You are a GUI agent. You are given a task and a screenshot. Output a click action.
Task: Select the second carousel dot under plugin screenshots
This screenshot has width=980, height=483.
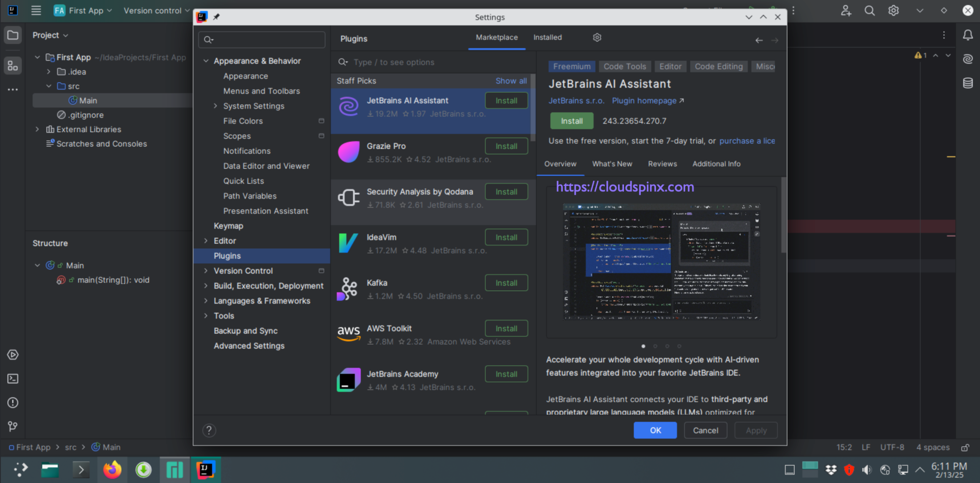(x=655, y=346)
